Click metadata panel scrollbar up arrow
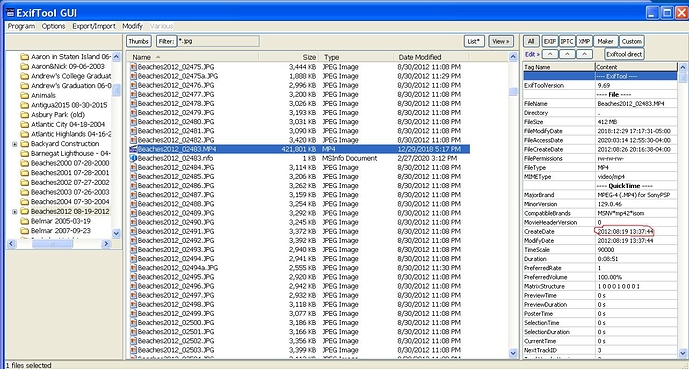 pos(683,67)
